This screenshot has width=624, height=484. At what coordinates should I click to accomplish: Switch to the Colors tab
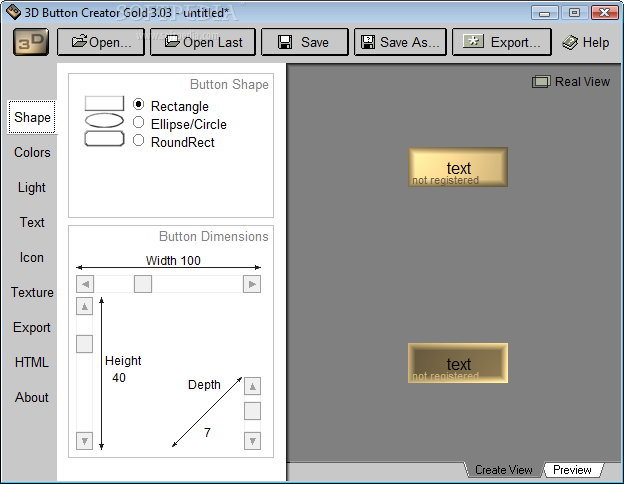(x=32, y=152)
